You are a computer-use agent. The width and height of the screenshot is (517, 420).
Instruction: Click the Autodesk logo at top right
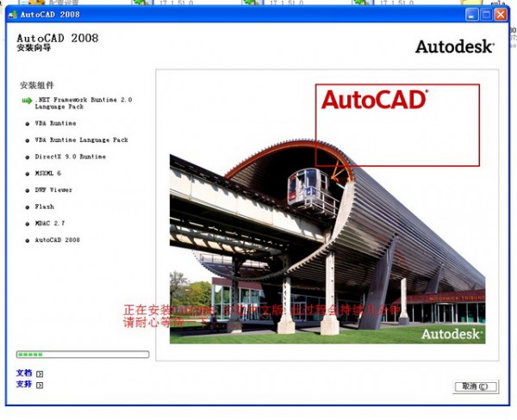point(454,46)
